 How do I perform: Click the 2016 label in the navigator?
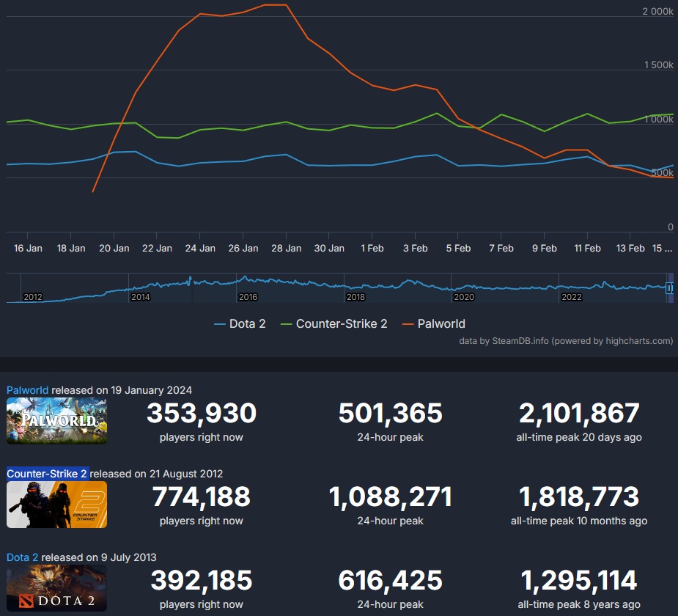pyautogui.click(x=248, y=297)
